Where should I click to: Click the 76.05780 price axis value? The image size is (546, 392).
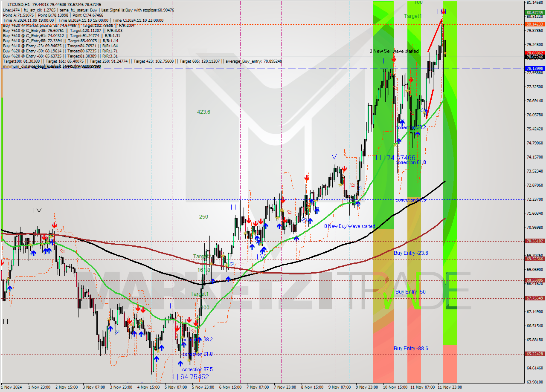tap(534, 115)
